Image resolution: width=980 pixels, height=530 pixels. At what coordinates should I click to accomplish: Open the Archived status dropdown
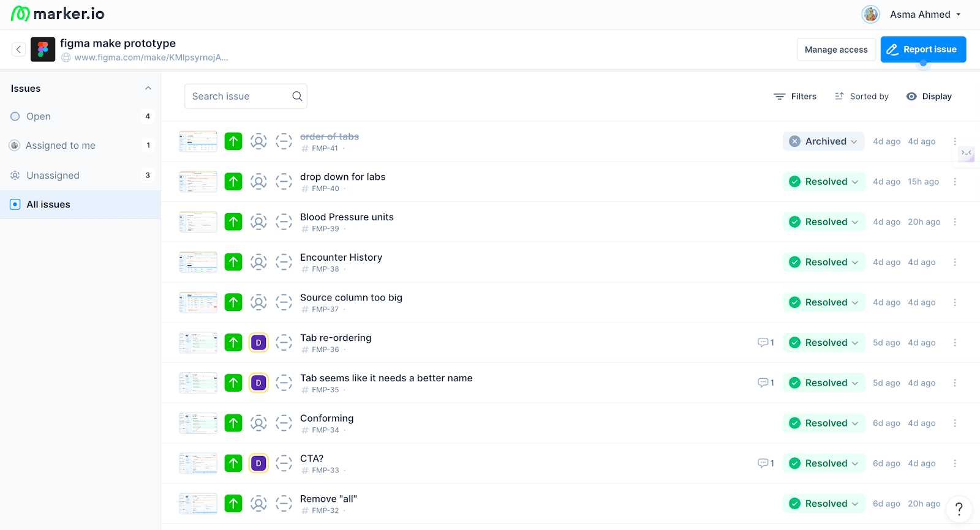824,141
